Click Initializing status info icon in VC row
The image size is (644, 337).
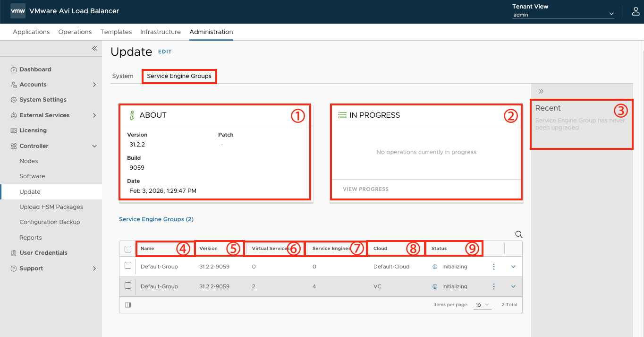(x=435, y=286)
